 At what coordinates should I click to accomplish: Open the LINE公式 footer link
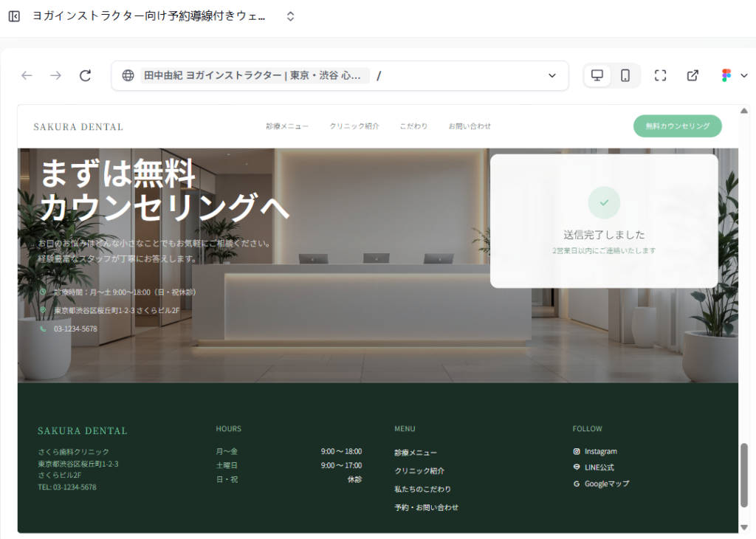[599, 467]
